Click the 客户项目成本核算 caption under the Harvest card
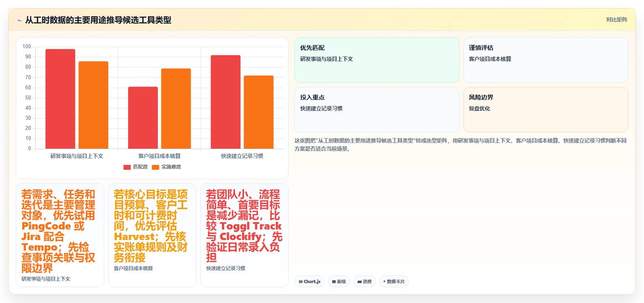Image resolution: width=644 pixels, height=303 pixels. pyautogui.click(x=133, y=268)
